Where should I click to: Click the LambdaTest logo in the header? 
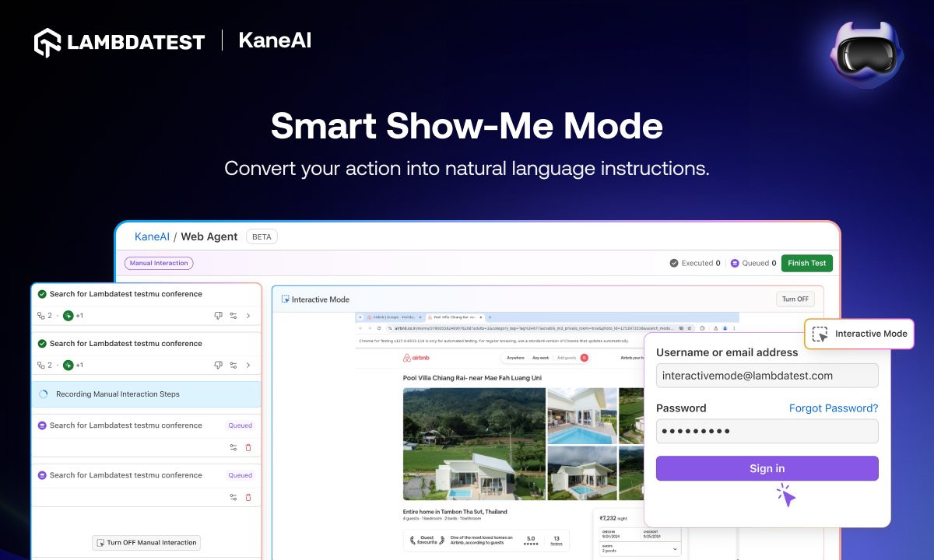tap(120, 41)
